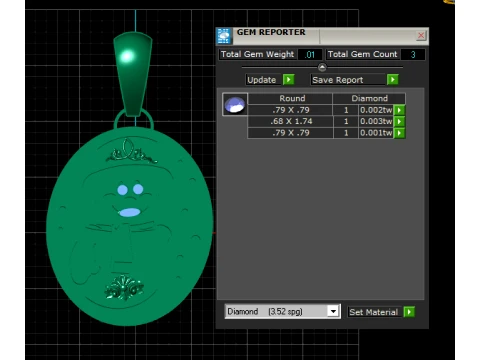Click the Set Material button

coord(374,312)
